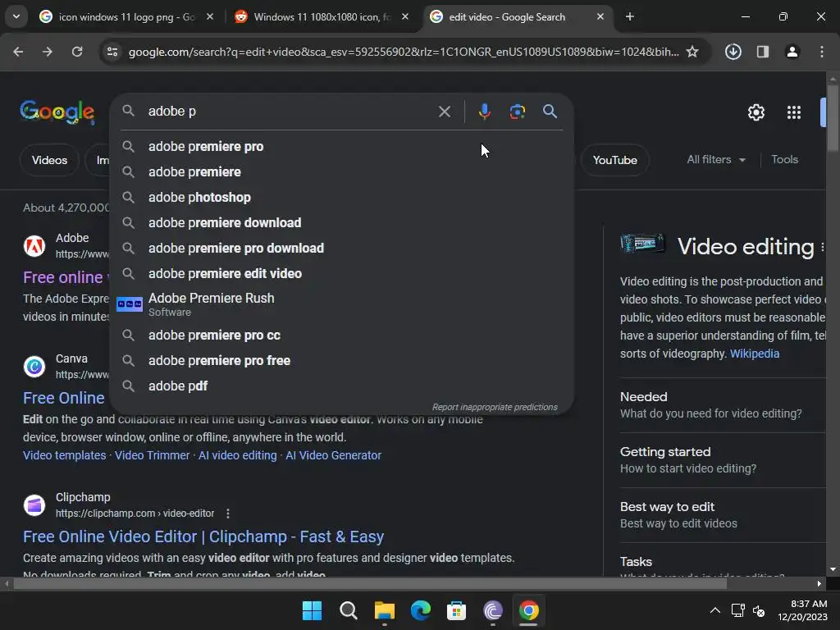
Task: Clear the search box with X
Action: (x=444, y=112)
